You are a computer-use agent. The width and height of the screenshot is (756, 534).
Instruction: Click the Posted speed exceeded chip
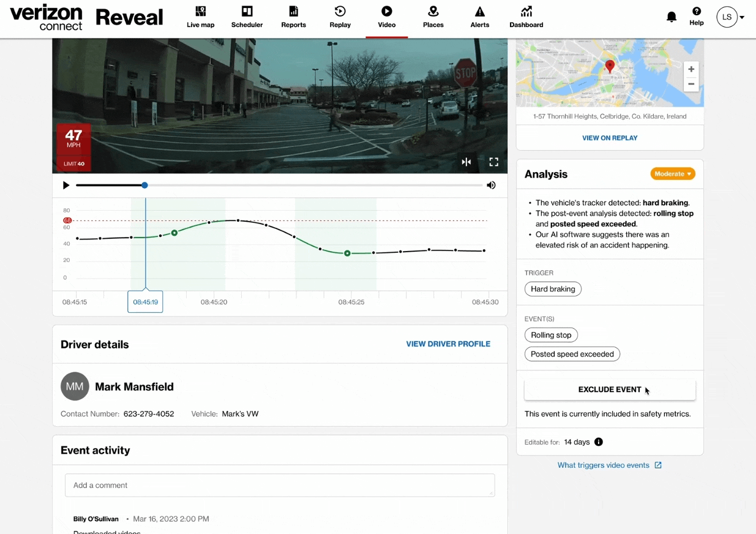click(x=572, y=354)
